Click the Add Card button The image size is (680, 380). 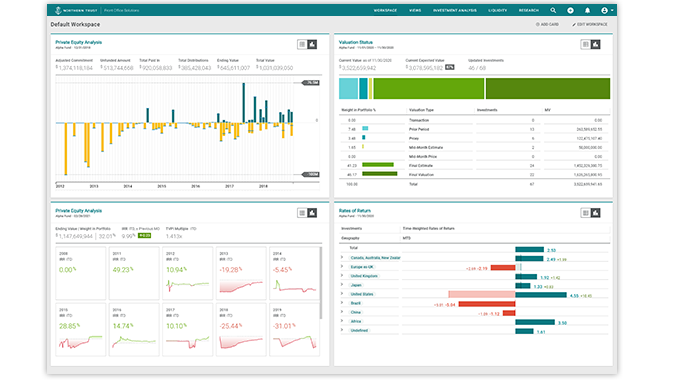coord(547,25)
